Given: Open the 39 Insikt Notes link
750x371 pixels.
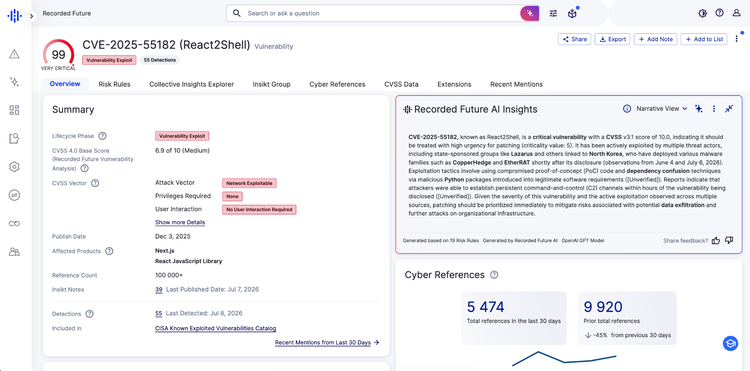Looking at the screenshot, I should (x=158, y=289).
